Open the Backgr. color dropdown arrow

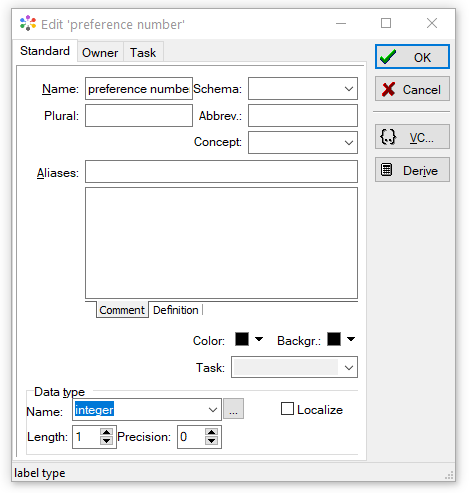[x=351, y=339]
